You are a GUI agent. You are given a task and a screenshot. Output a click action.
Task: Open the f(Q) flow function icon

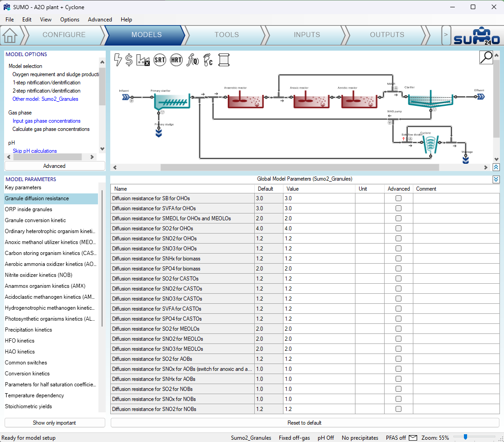[x=193, y=60]
